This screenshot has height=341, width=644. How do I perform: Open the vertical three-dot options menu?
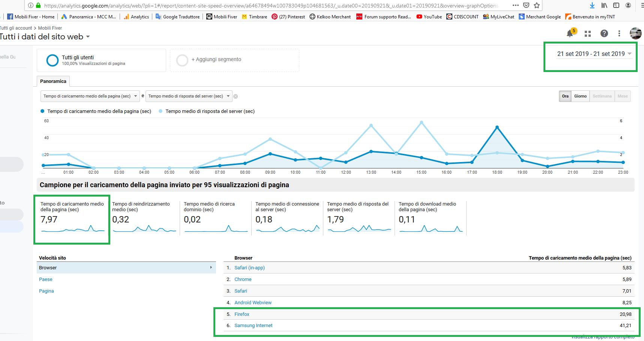coord(619,34)
